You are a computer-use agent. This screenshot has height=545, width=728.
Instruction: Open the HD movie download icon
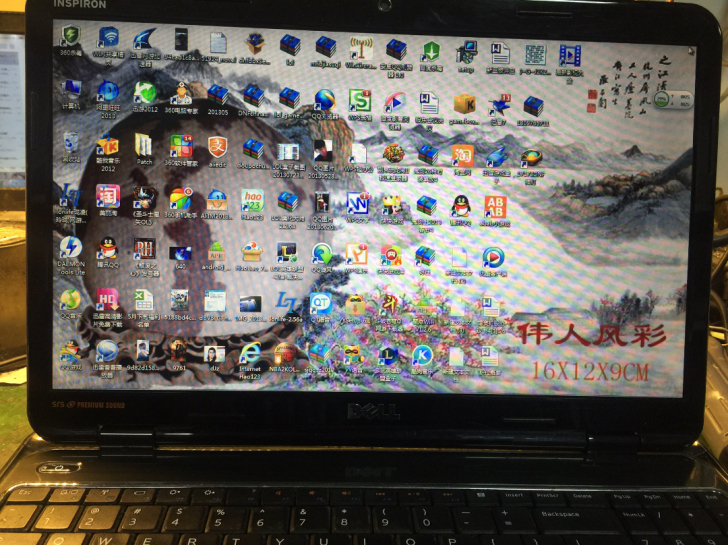point(107,299)
